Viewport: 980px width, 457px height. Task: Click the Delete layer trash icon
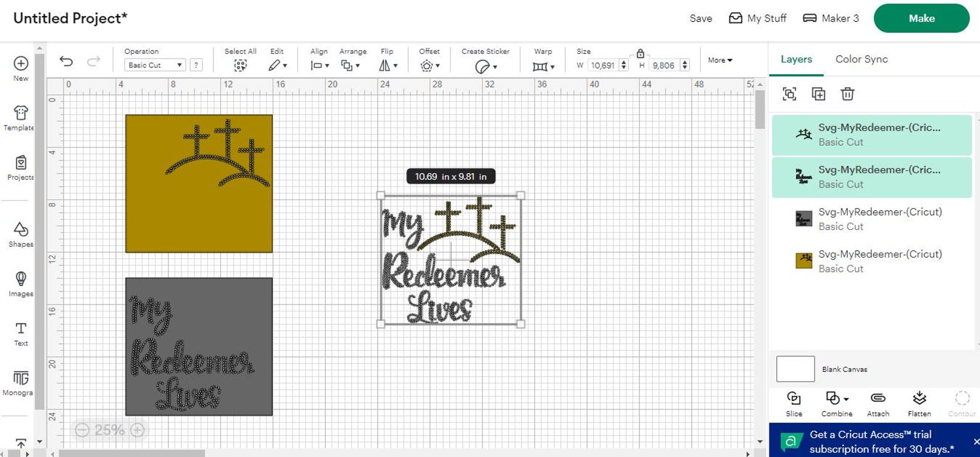(847, 94)
